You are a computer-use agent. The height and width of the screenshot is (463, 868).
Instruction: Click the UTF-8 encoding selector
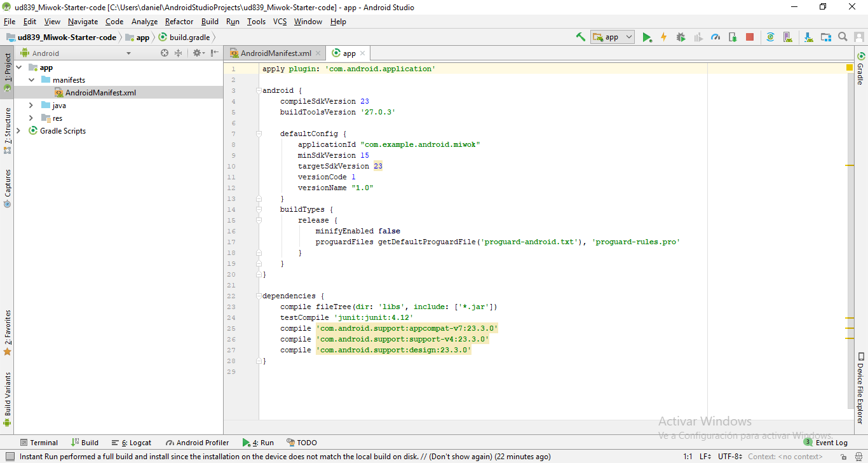tap(730, 457)
